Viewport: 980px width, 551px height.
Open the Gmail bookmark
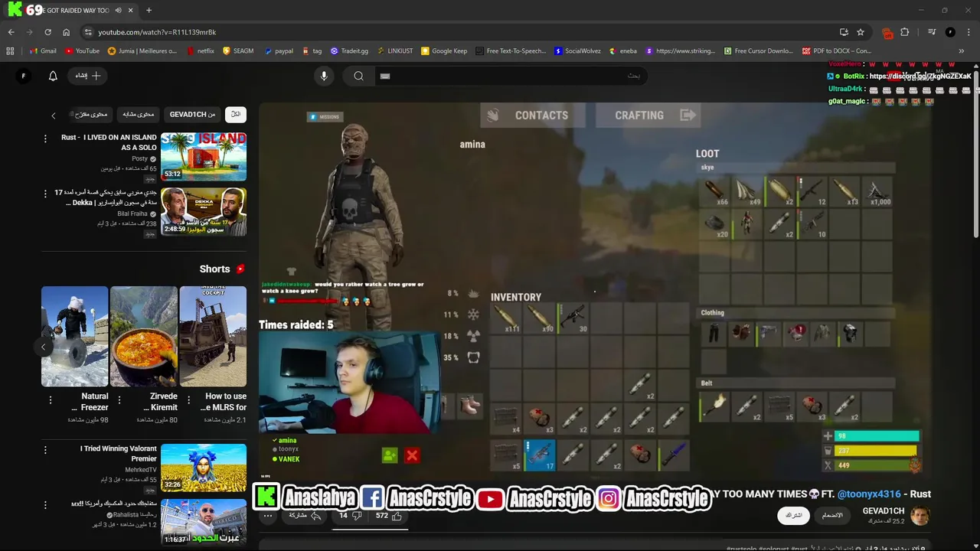[x=42, y=51]
